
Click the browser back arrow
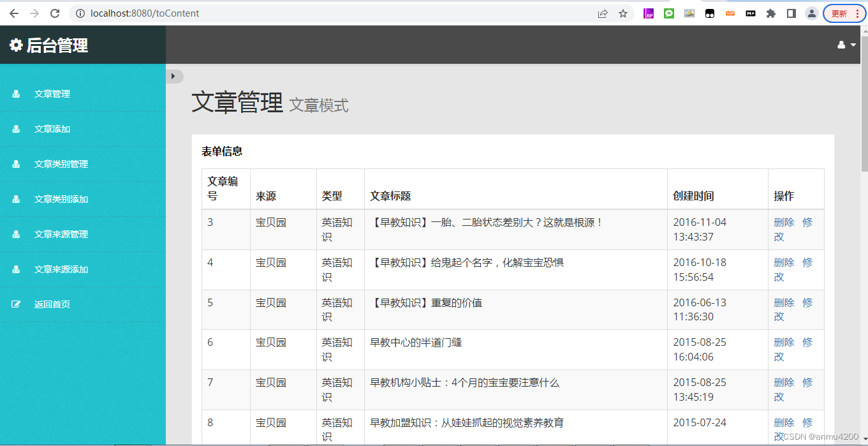pyautogui.click(x=13, y=13)
